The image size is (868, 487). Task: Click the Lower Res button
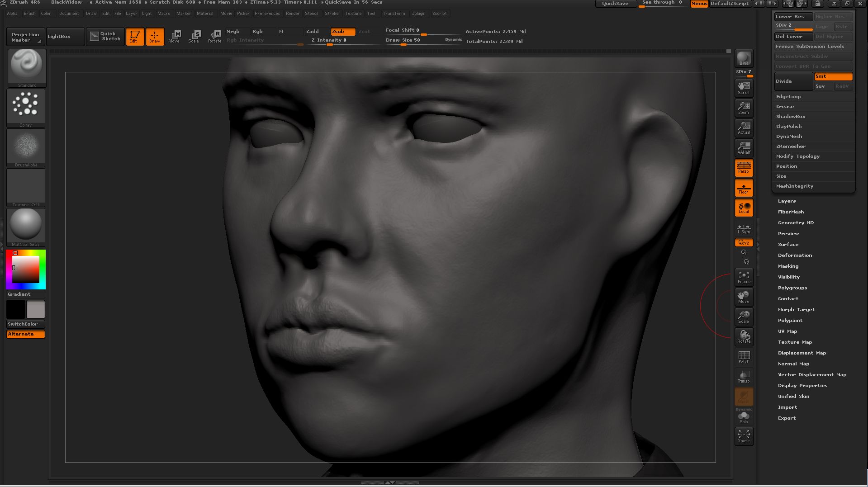pos(793,17)
